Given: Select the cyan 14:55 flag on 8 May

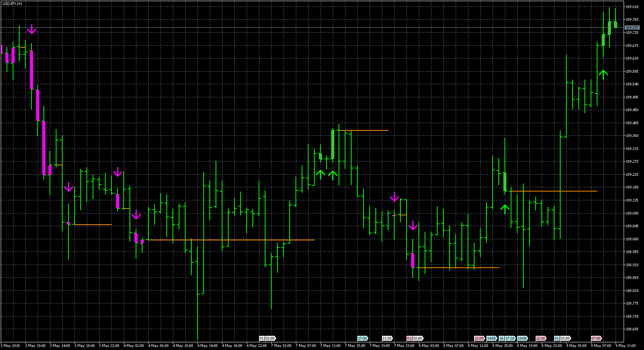Looking at the screenshot, I should coord(491,339).
